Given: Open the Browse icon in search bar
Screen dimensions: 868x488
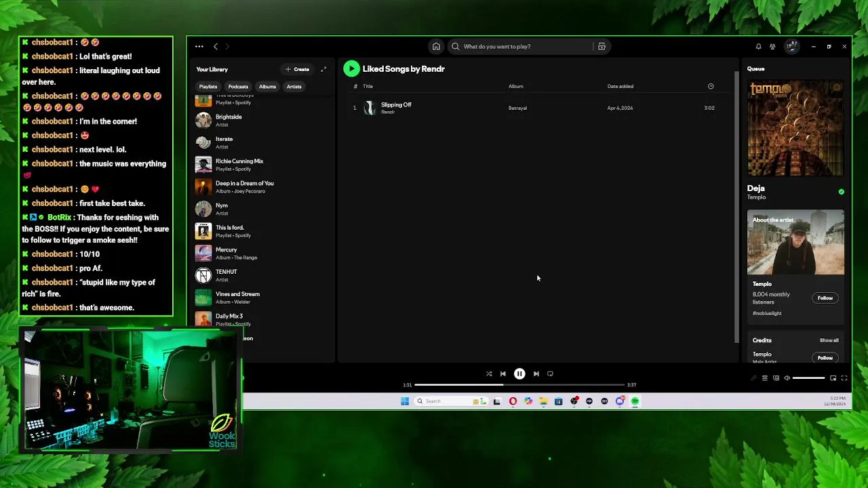Looking at the screenshot, I should (x=601, y=47).
